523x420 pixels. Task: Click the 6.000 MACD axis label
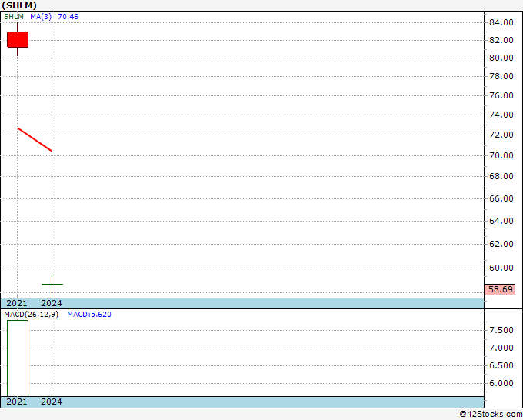click(x=501, y=383)
